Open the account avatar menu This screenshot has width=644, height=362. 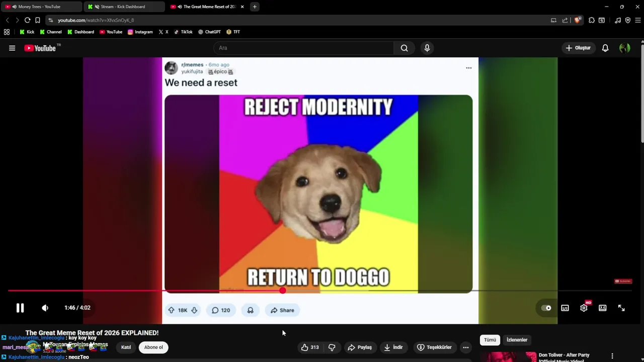tap(625, 48)
